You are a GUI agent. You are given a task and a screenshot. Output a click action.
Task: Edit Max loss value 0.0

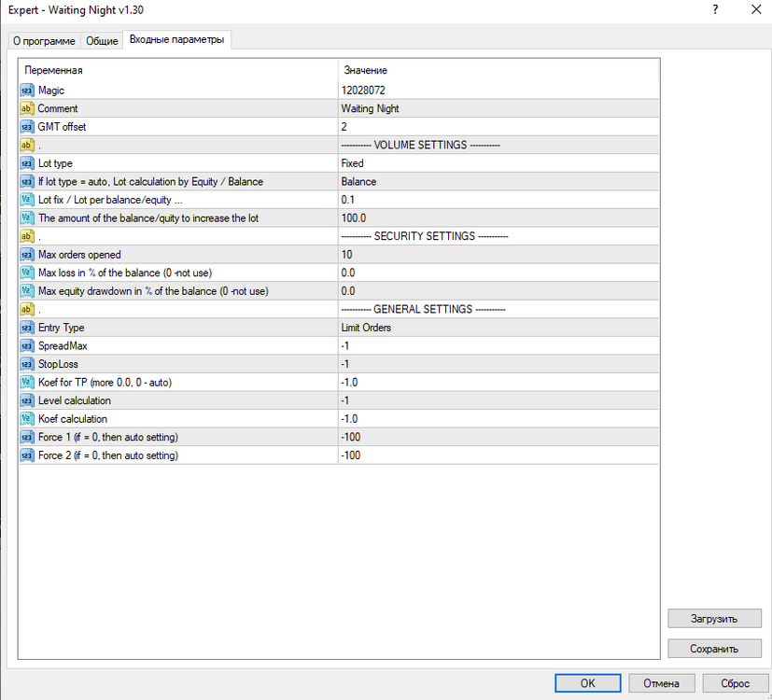click(x=498, y=273)
